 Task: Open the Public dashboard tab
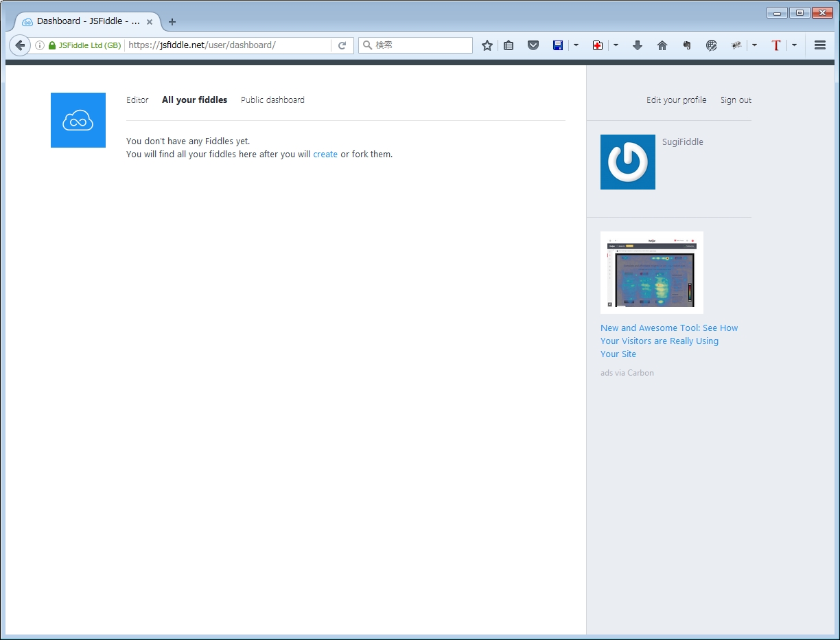click(x=272, y=100)
